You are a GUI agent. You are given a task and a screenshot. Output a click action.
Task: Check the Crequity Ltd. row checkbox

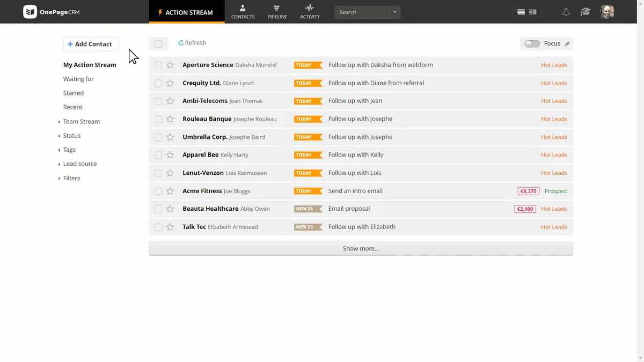pyautogui.click(x=158, y=83)
